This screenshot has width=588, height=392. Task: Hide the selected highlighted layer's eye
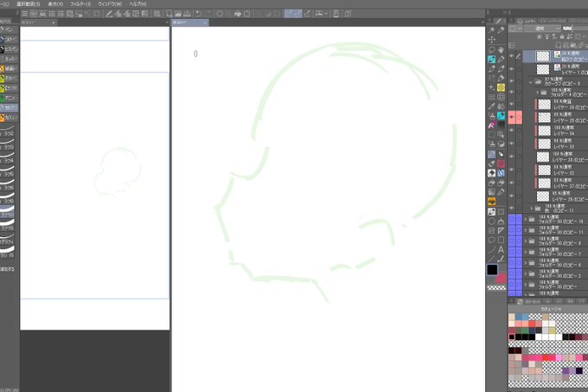pos(512,56)
